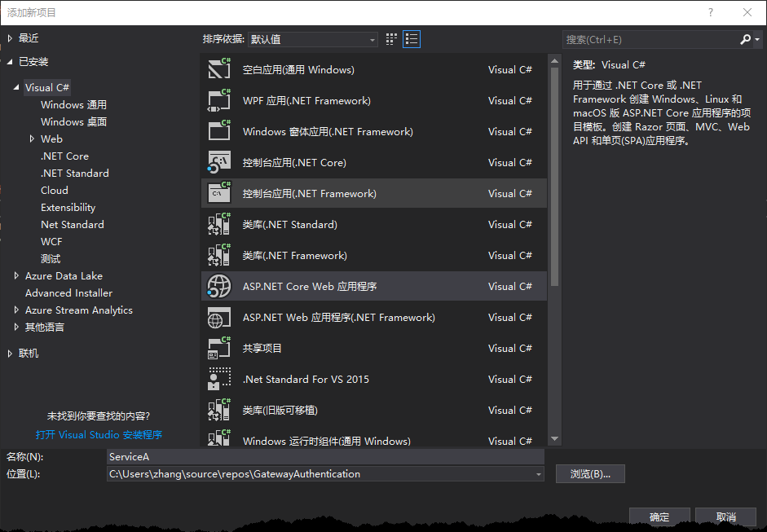Select the WCF category

51,242
